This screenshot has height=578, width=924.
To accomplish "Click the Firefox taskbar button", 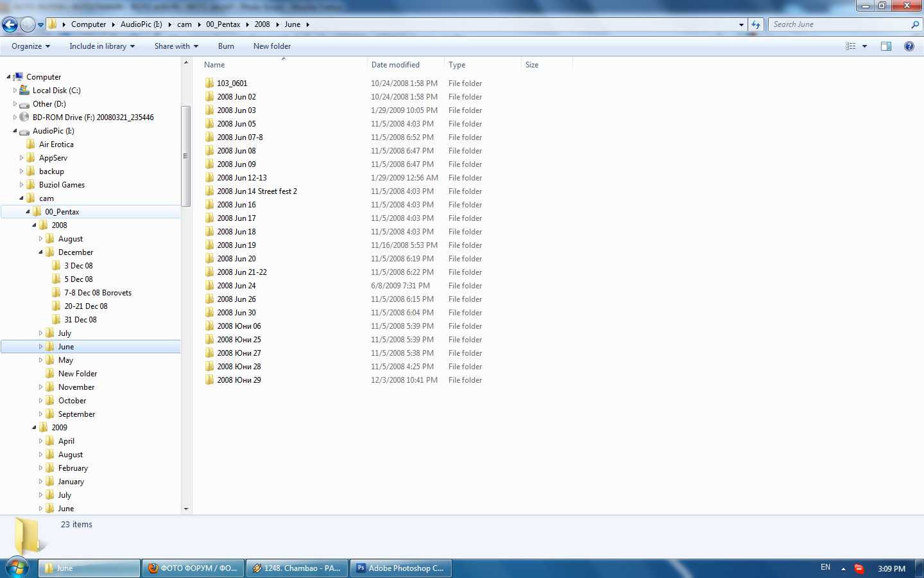I will 193,568.
